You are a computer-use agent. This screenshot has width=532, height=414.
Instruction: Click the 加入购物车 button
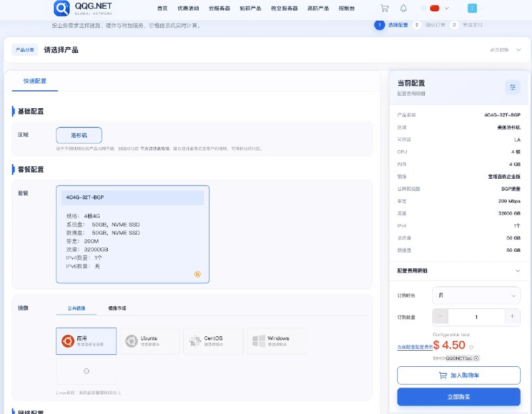[459, 375]
